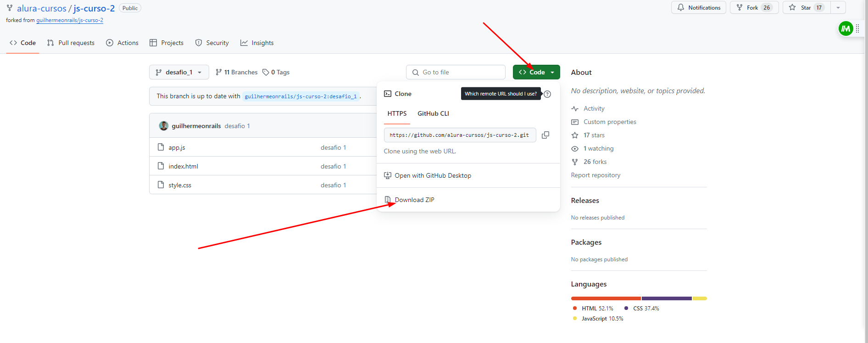Copy the HTTPS clone URL to clipboard
868x343 pixels.
click(x=545, y=135)
